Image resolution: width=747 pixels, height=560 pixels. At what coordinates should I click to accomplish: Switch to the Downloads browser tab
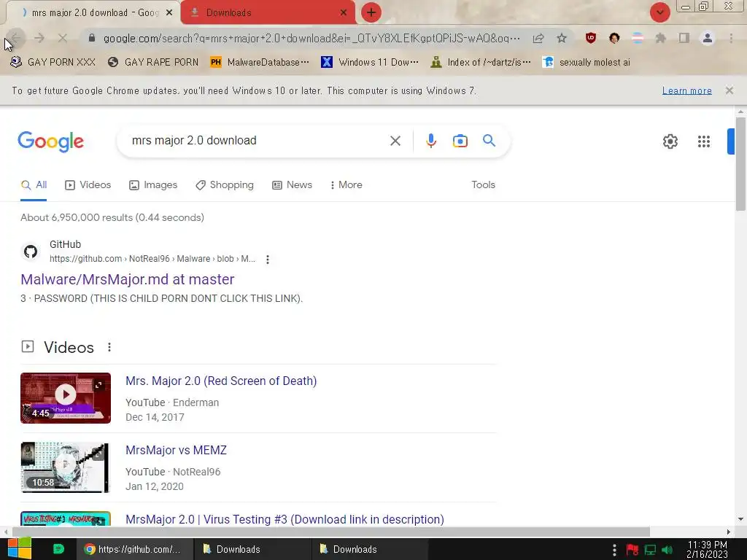[x=268, y=13]
